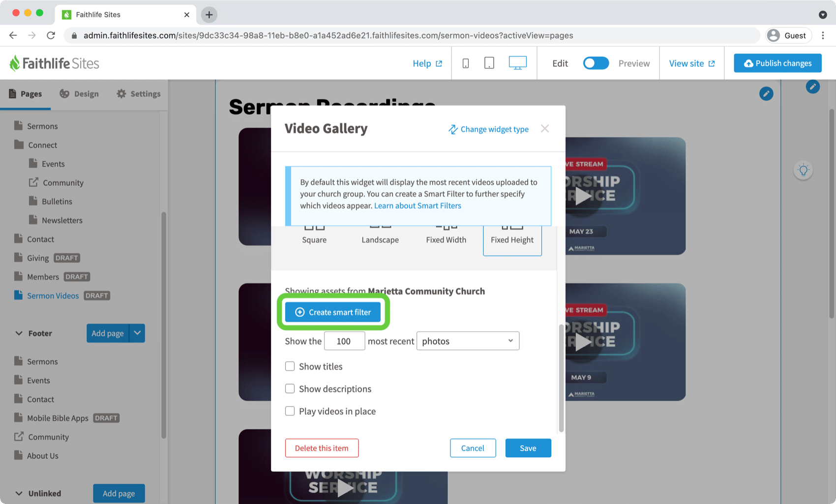Click the lower blue pencil edit icon

[x=766, y=93]
